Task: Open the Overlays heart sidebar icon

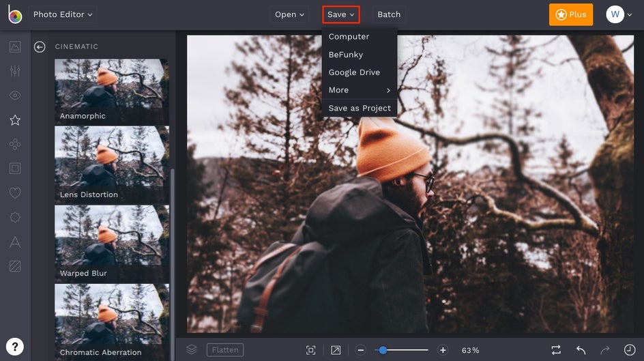Action: click(15, 192)
